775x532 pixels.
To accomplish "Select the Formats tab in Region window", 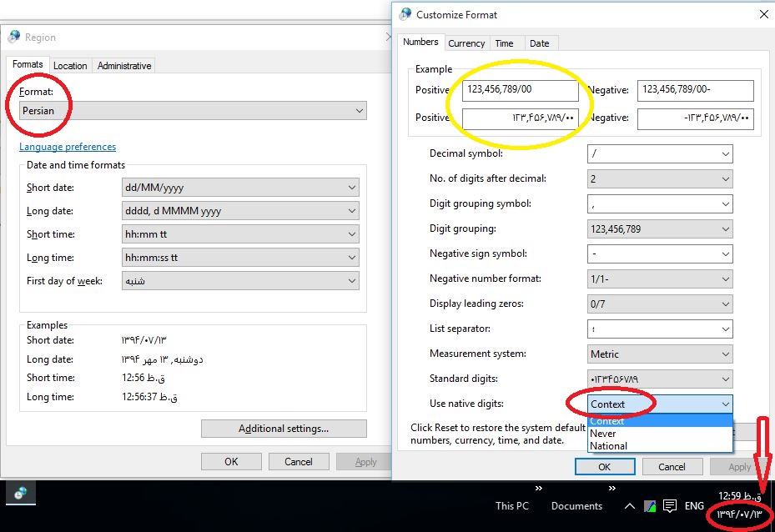I will point(28,64).
